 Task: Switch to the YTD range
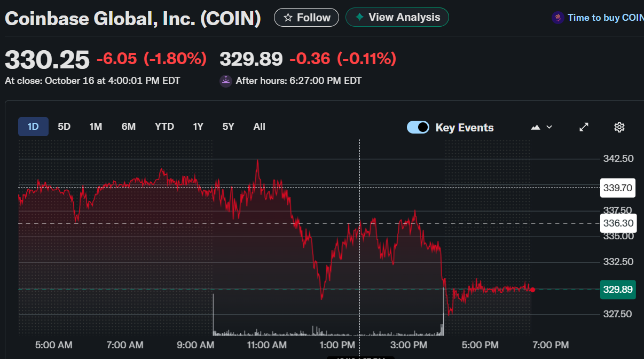coord(164,127)
